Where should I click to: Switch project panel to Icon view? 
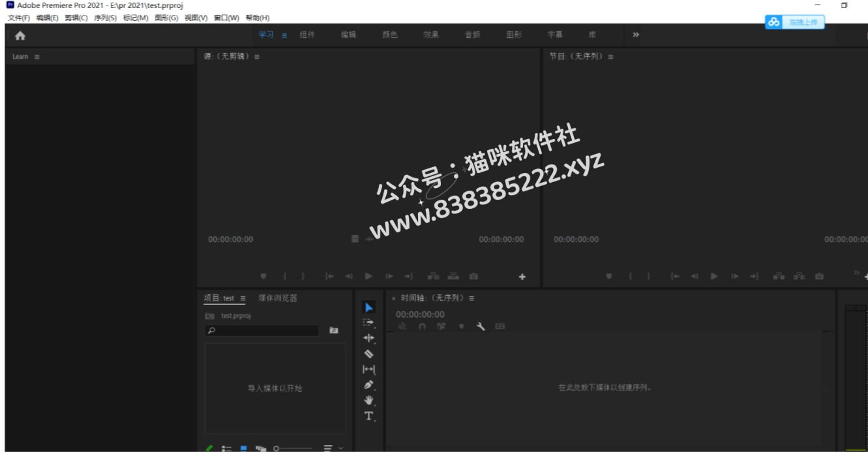[x=243, y=448]
